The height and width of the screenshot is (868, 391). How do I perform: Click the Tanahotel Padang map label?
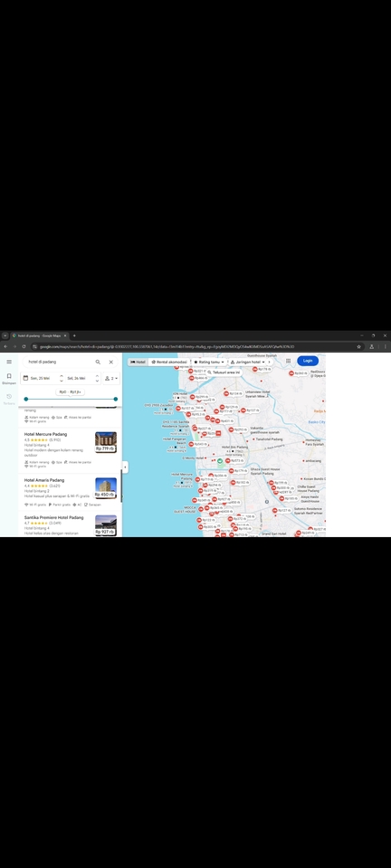point(269,439)
